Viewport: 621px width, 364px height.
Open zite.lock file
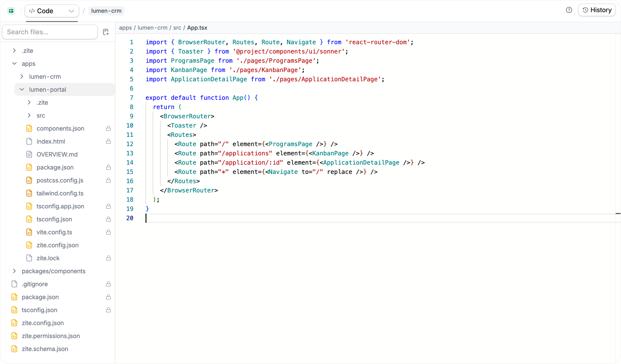48,258
